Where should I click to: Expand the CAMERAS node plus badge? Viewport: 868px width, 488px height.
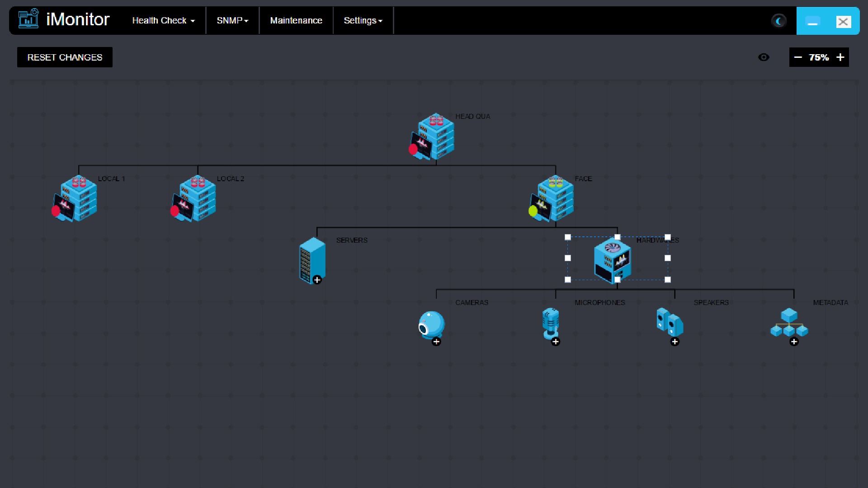point(436,342)
